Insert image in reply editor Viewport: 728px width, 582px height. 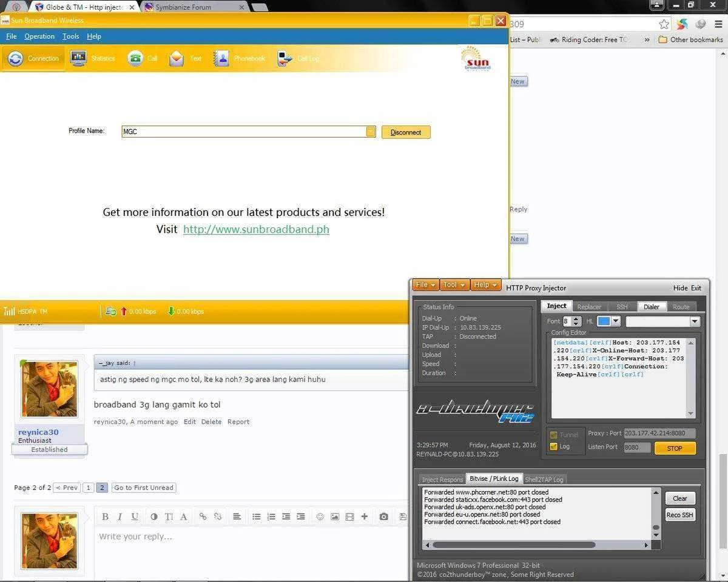tap(335, 517)
